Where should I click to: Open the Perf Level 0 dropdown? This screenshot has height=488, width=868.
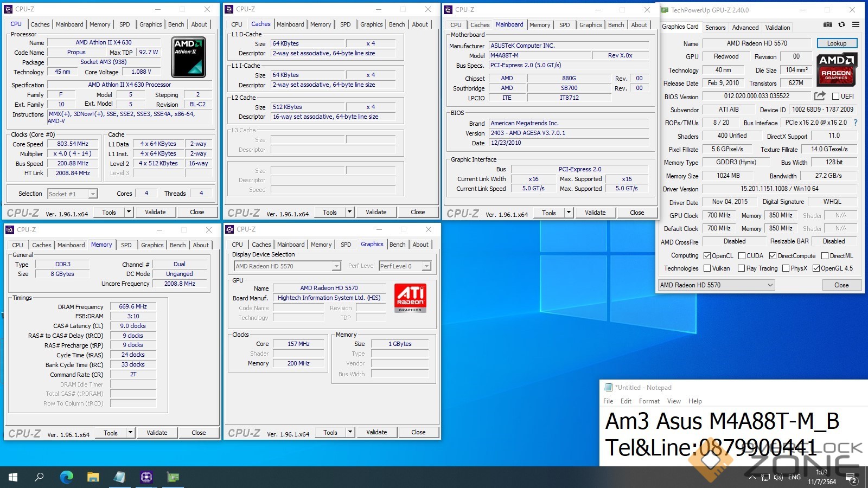tap(426, 266)
